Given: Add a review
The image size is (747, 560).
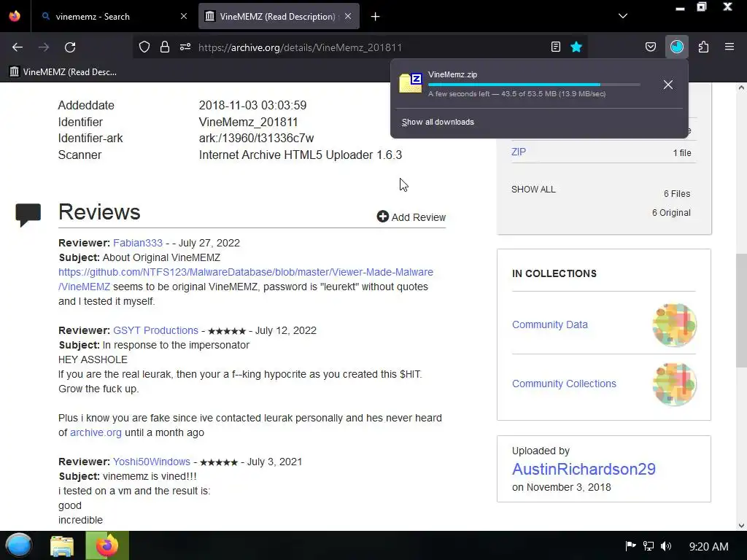Looking at the screenshot, I should tap(411, 217).
